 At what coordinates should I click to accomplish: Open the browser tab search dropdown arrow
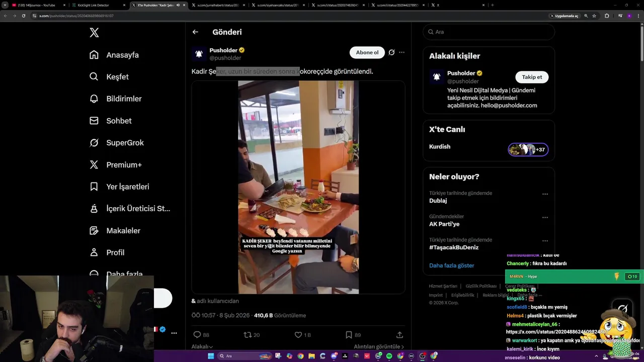5,5
